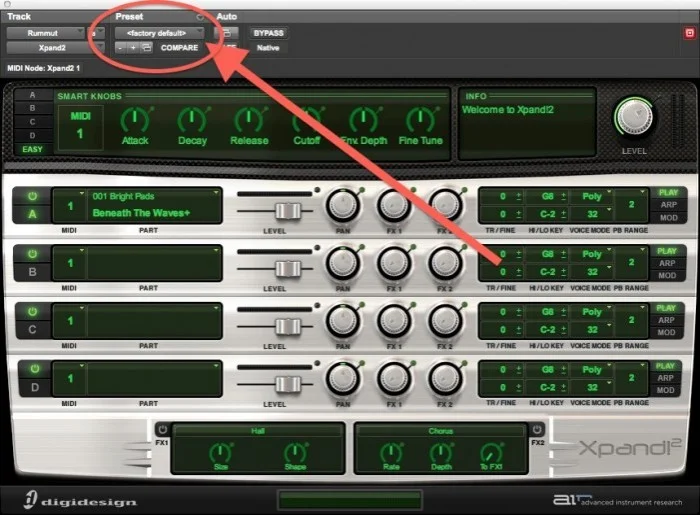Click the COMPARE button
The image size is (700, 515).
179,48
